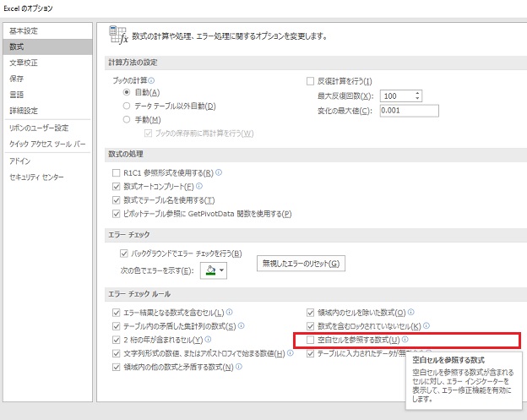Toggle テーブルに入力されたデータが無効 checkbox
Viewport: 527px width, 420px height.
(310, 353)
